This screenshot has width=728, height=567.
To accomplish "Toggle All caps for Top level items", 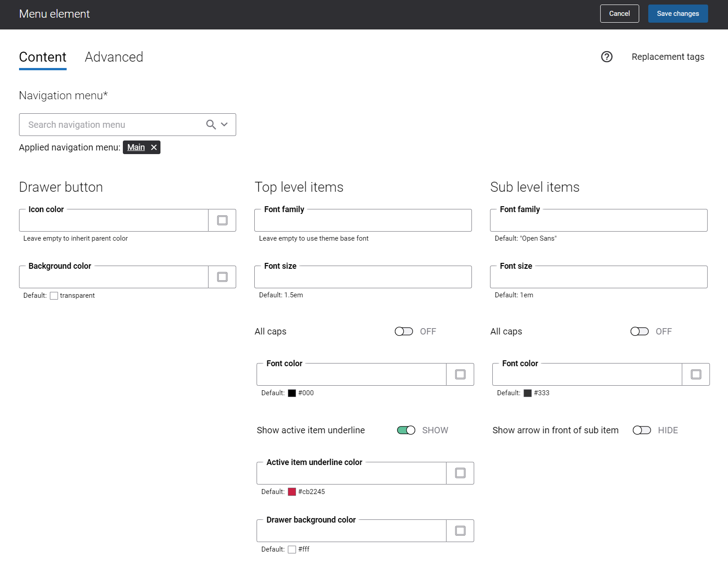I will [x=404, y=331].
